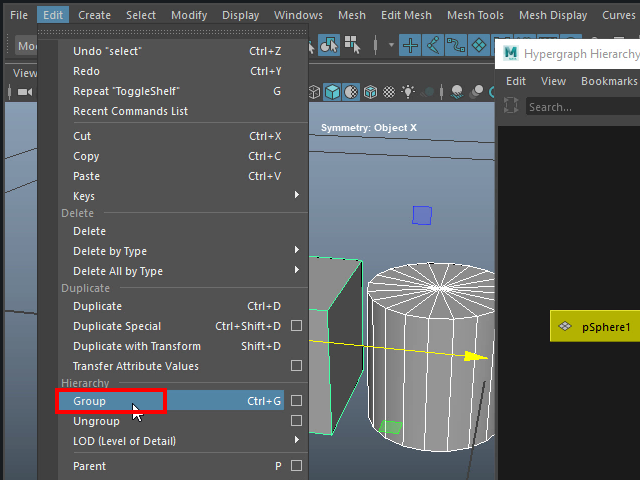Image resolution: width=640 pixels, height=480 pixels.
Task: Open Group options box
Action: 296,401
